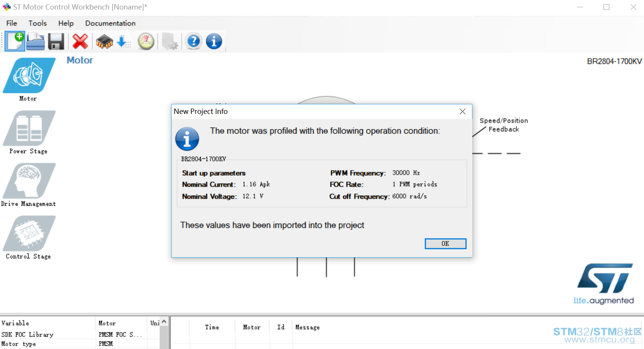Click the Id column header in the log
Image resolution: width=644 pixels, height=349 pixels.
click(x=281, y=327)
